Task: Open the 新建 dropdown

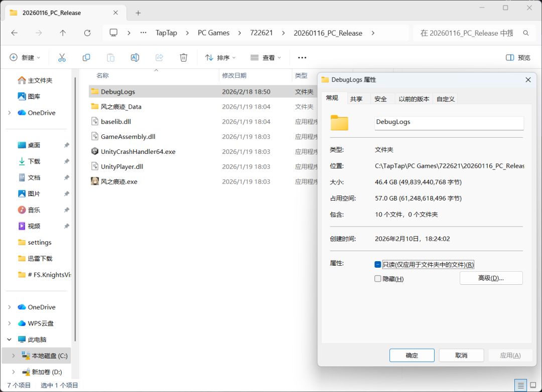Action: pyautogui.click(x=25, y=58)
